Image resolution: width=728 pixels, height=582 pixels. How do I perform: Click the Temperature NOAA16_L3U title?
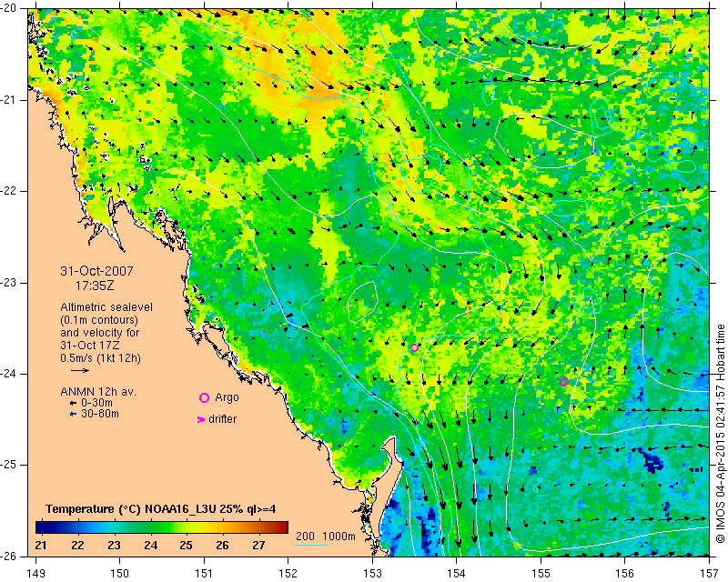(161, 509)
